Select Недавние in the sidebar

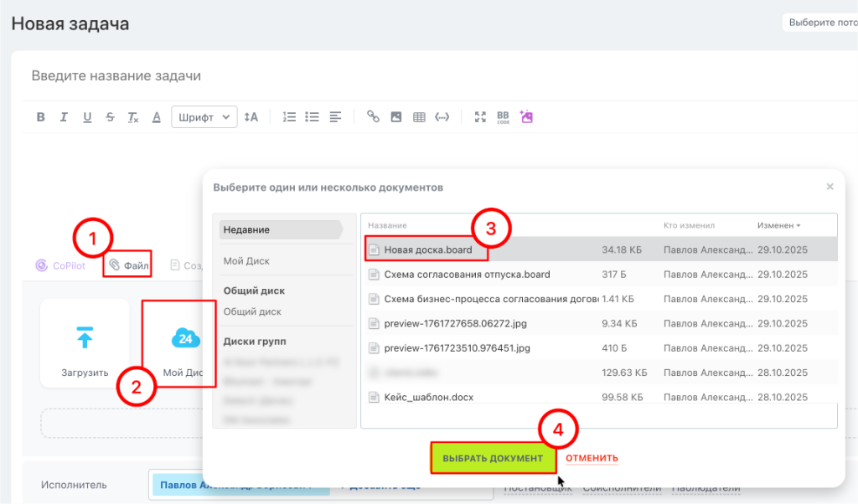point(278,229)
